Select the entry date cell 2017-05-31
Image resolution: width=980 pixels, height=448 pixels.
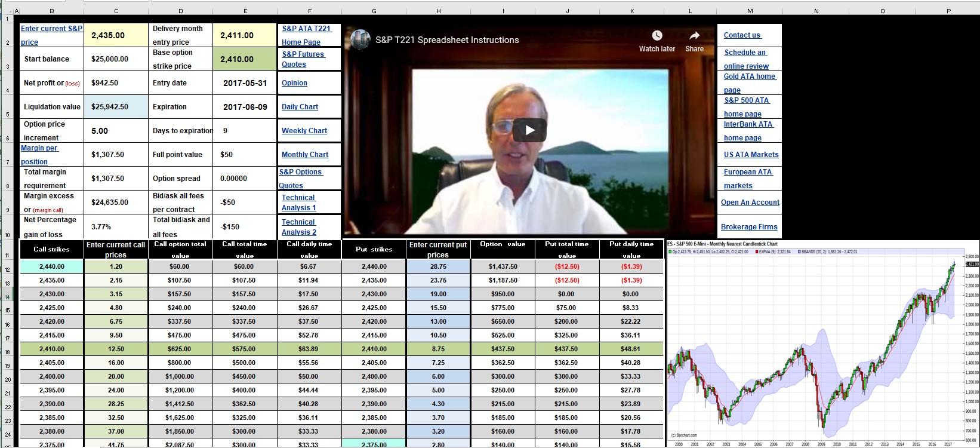point(245,83)
